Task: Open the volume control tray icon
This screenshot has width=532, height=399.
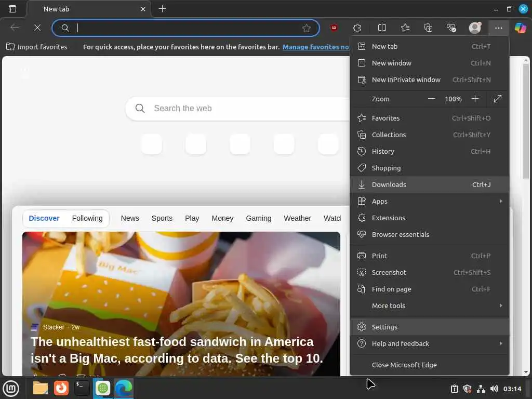Action: [x=494, y=389]
